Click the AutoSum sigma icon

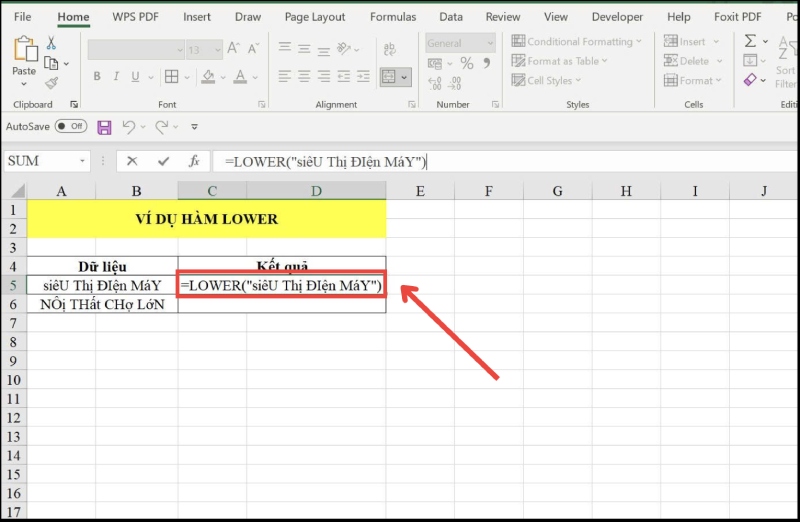750,41
